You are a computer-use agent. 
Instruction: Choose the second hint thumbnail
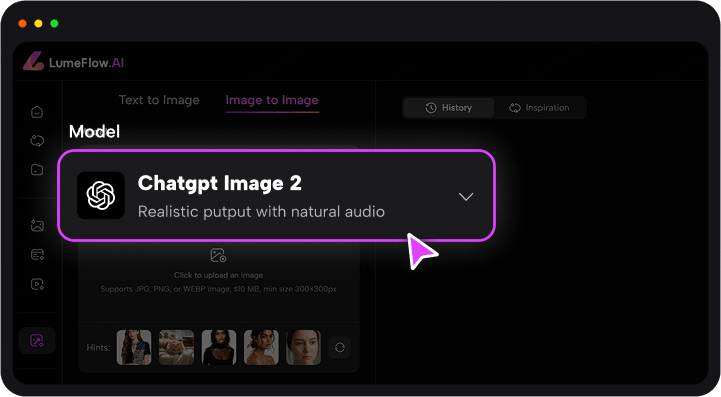pos(177,347)
